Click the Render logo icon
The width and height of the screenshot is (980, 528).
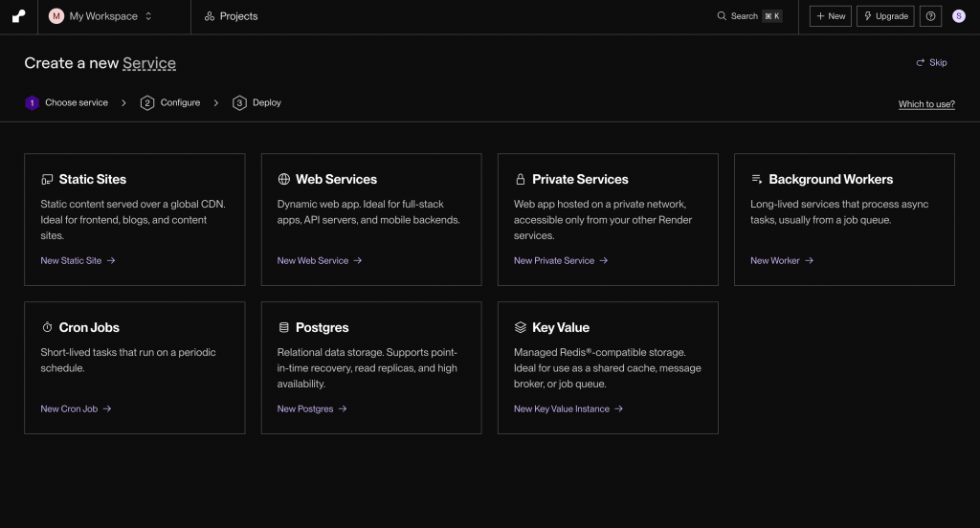point(18,16)
